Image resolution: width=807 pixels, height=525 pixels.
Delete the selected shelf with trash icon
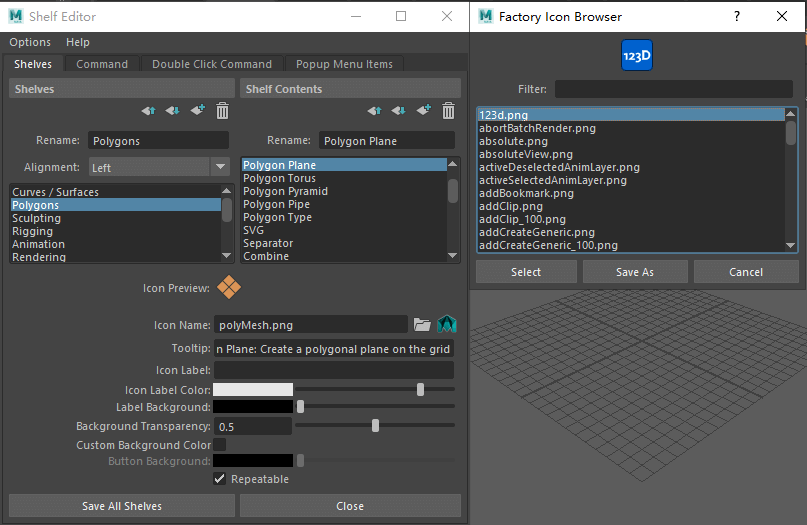tap(223, 111)
